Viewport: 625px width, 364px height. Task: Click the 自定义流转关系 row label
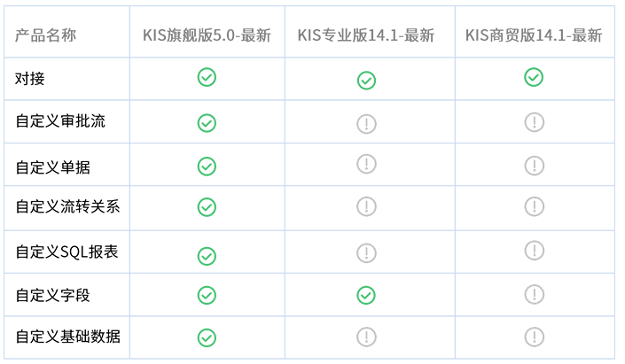click(67, 207)
